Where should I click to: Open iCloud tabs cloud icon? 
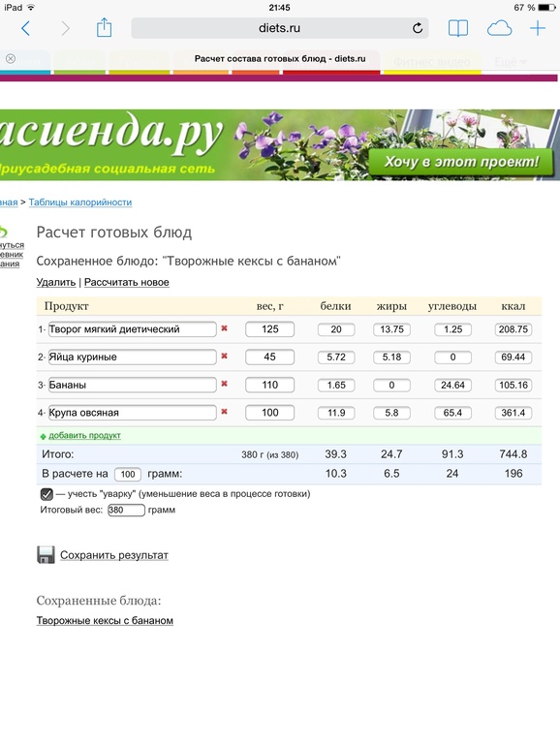click(500, 28)
